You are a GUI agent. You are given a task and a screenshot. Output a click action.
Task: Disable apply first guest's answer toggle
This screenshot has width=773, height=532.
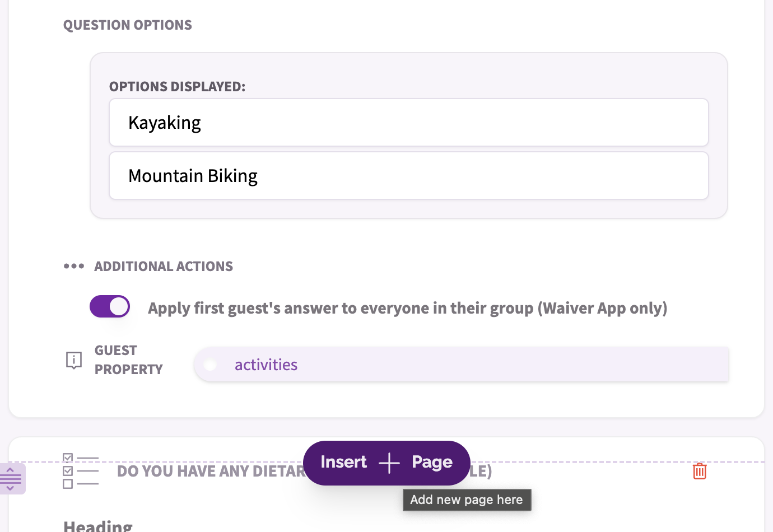pos(110,306)
